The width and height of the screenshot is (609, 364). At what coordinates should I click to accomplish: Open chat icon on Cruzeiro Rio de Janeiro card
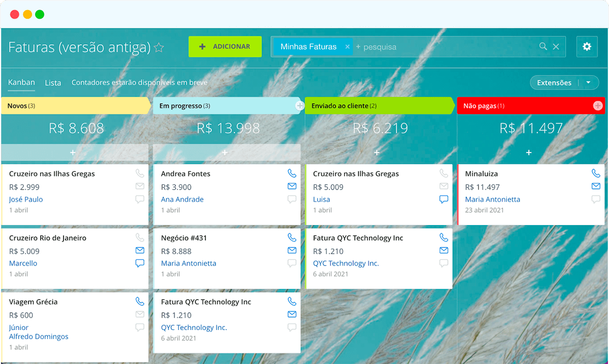point(140,263)
